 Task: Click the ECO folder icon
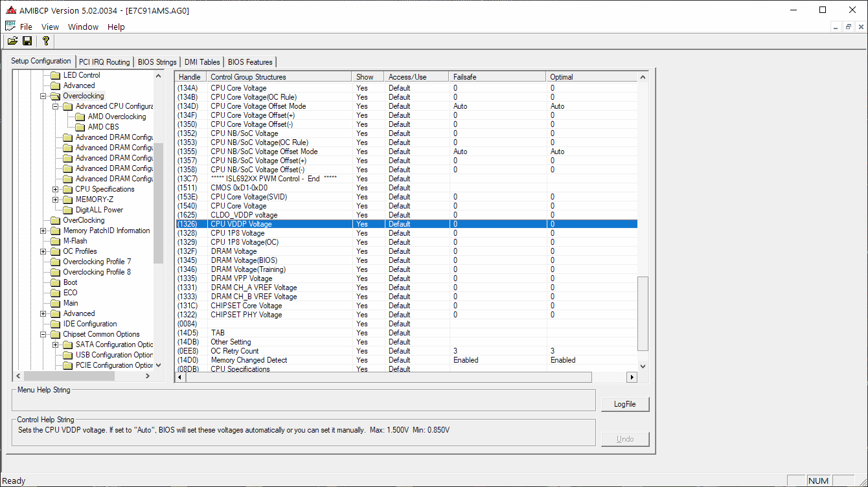[56, 293]
